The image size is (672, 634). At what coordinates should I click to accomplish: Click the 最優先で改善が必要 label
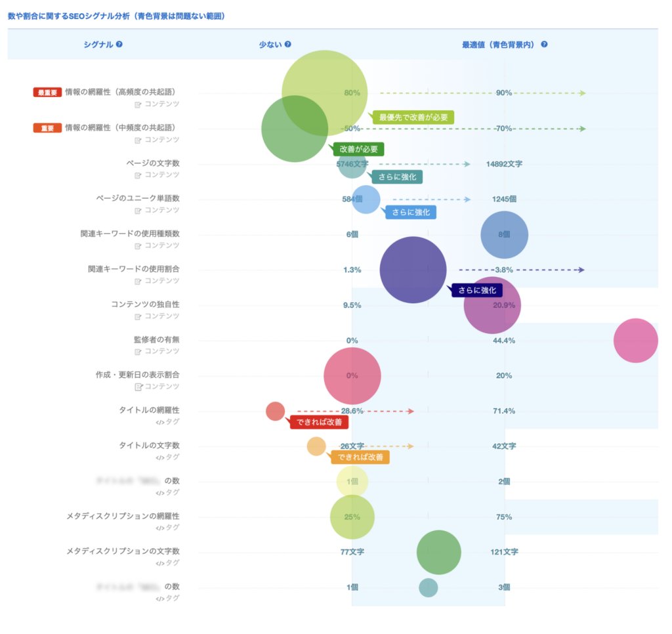click(413, 117)
